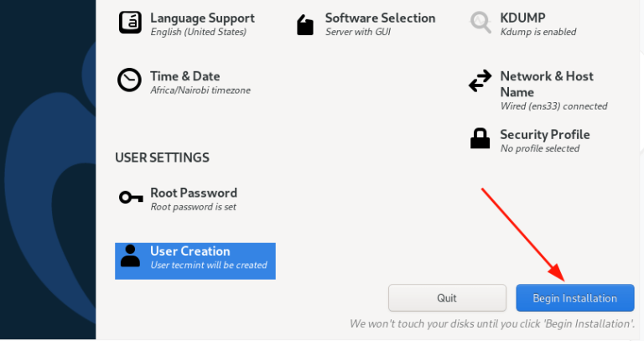Click the User Creation person icon
Image resolution: width=644 pixels, height=341 pixels.
[130, 256]
